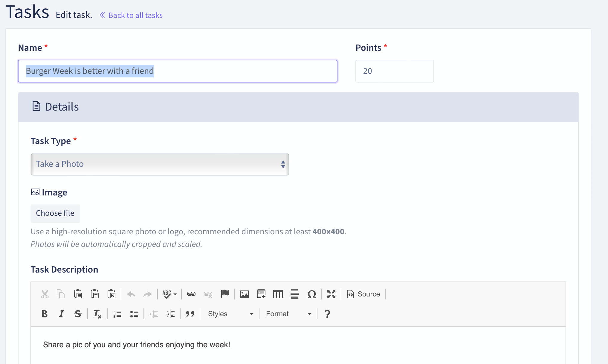Click the embed media icon
Image resolution: width=608 pixels, height=364 pixels.
click(x=261, y=294)
